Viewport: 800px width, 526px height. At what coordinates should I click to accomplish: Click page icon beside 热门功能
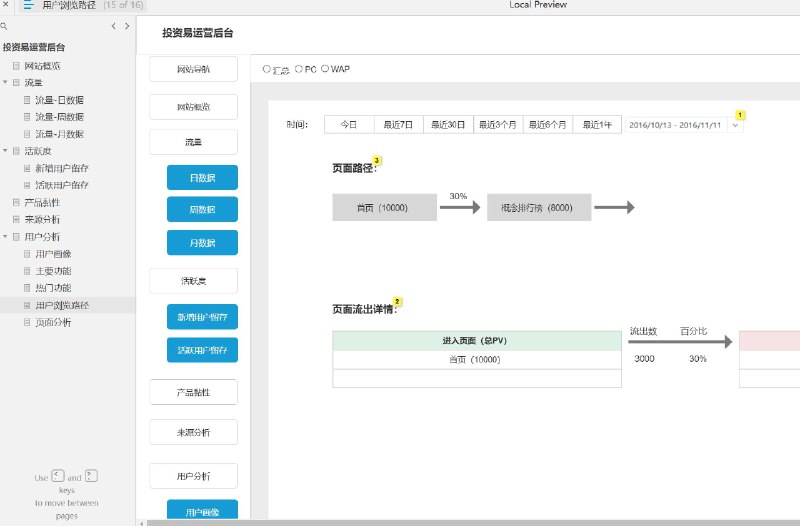click(x=27, y=288)
